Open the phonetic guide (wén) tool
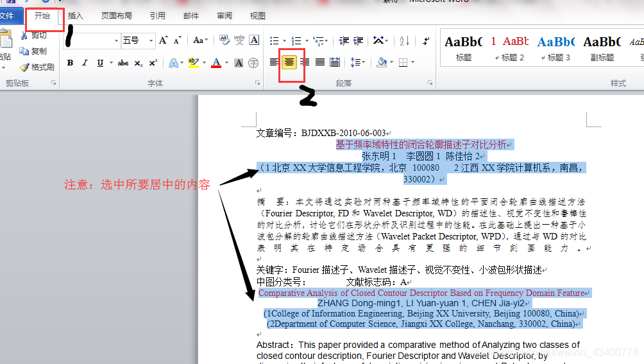This screenshot has height=364, width=644. (239, 40)
